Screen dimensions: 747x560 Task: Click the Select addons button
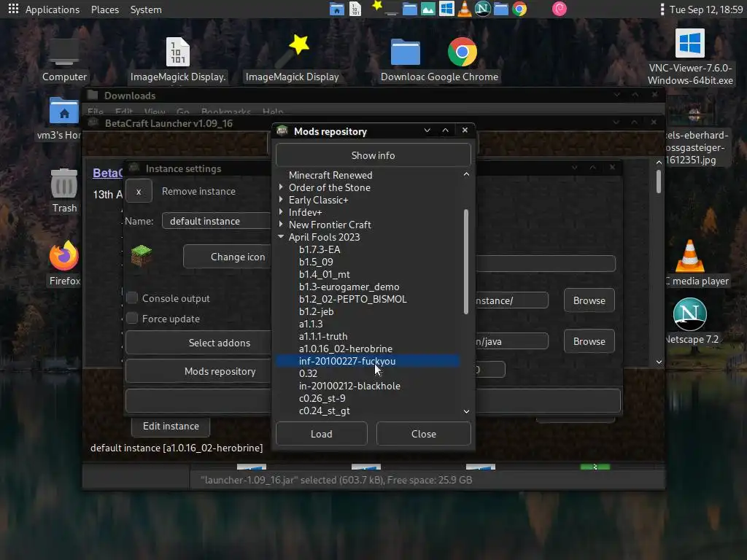tap(198, 343)
